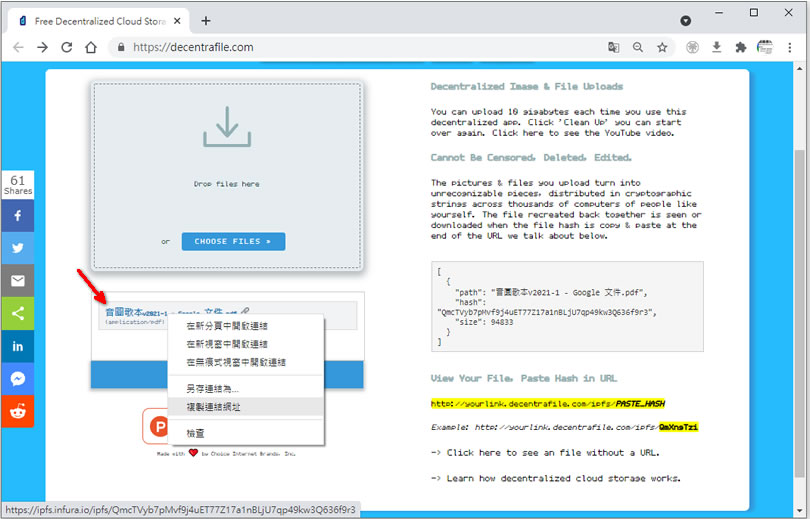Choose 在新分頁中開啟連結 from context menu

246,326
